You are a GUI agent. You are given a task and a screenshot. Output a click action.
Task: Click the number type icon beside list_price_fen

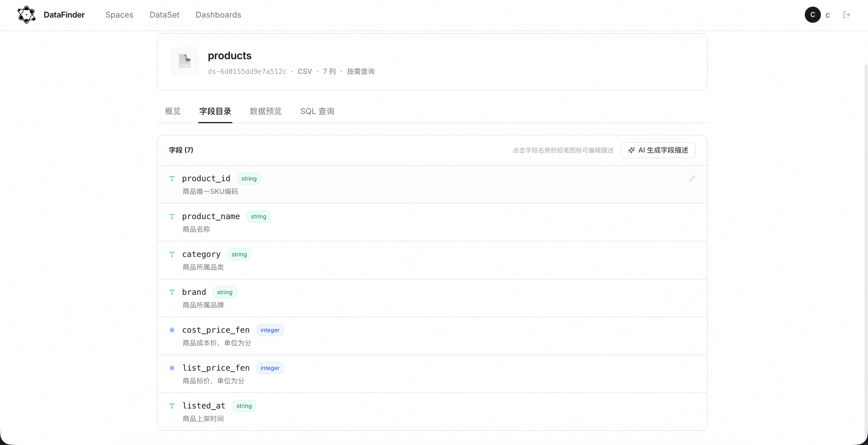[x=172, y=368]
